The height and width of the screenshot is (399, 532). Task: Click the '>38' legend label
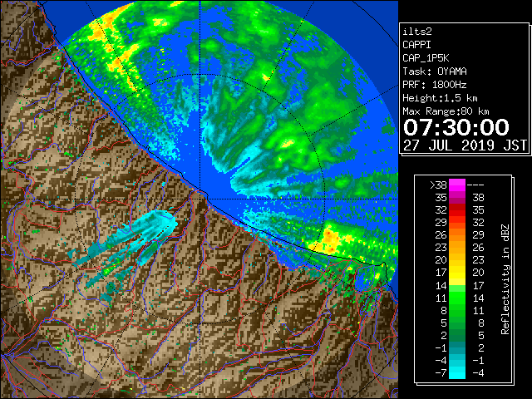pyautogui.click(x=438, y=185)
